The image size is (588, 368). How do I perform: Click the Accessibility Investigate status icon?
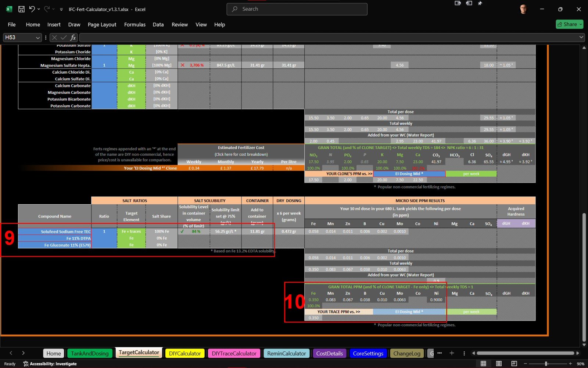click(26, 364)
